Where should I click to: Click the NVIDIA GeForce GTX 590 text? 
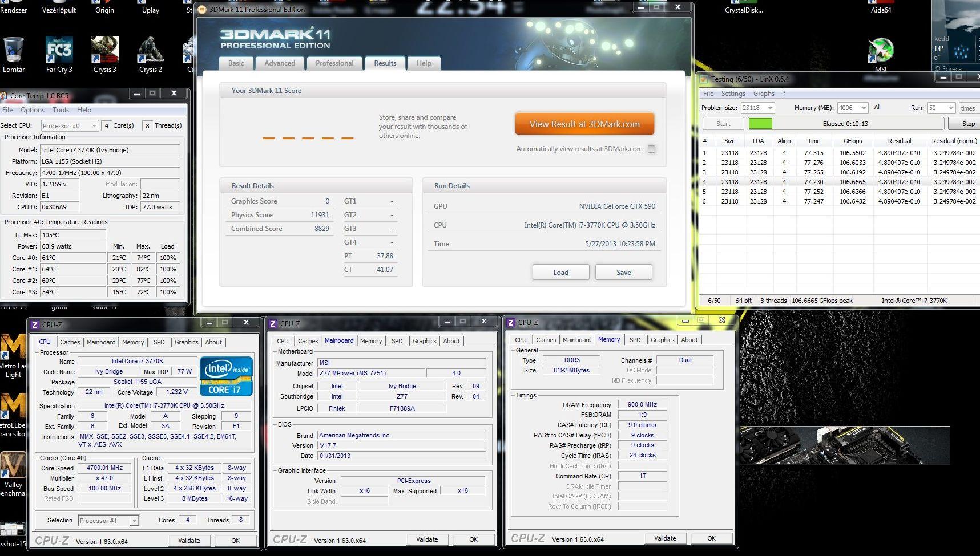tap(617, 206)
